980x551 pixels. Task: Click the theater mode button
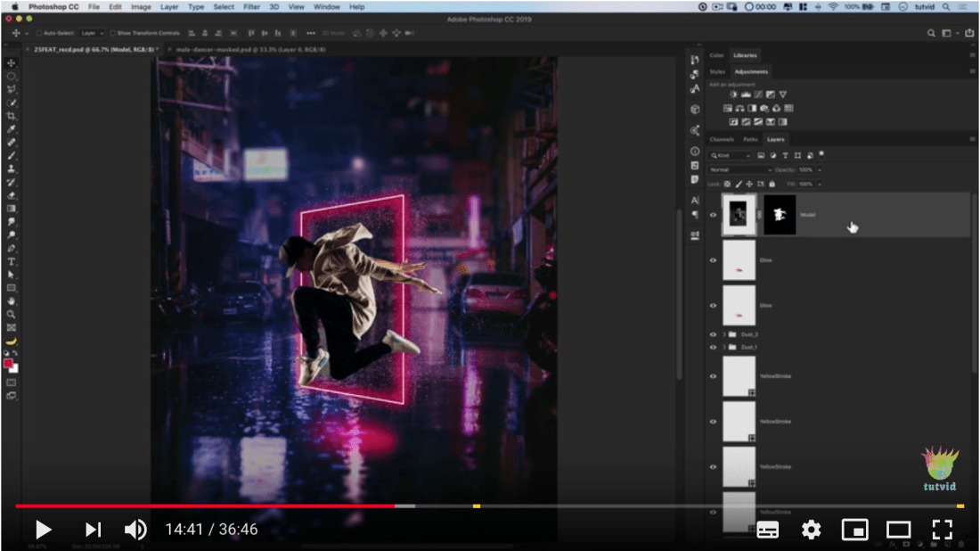897,530
